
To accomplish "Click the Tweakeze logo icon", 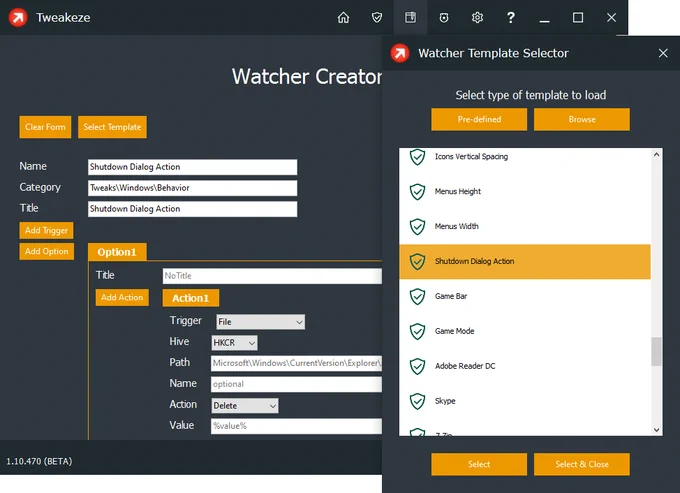I will pos(18,17).
